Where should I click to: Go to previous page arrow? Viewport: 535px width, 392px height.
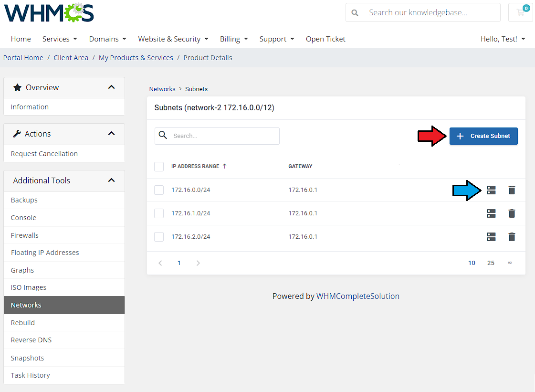point(160,263)
